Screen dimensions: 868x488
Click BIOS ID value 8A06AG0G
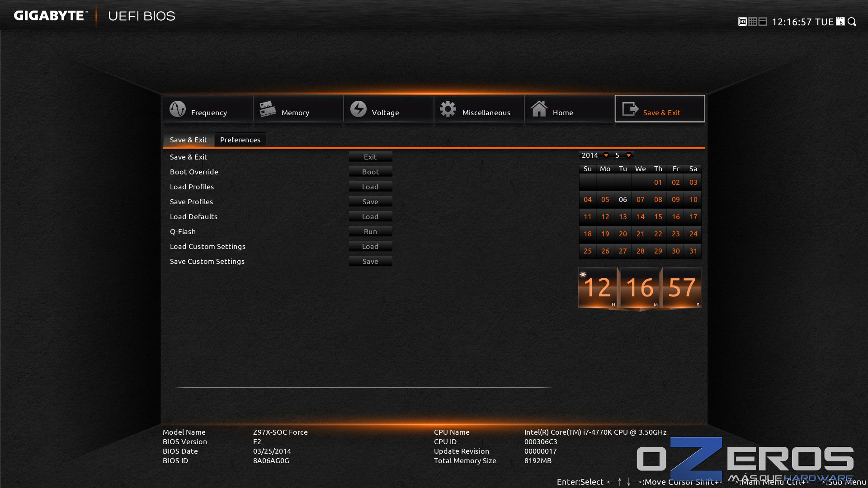coord(271,460)
